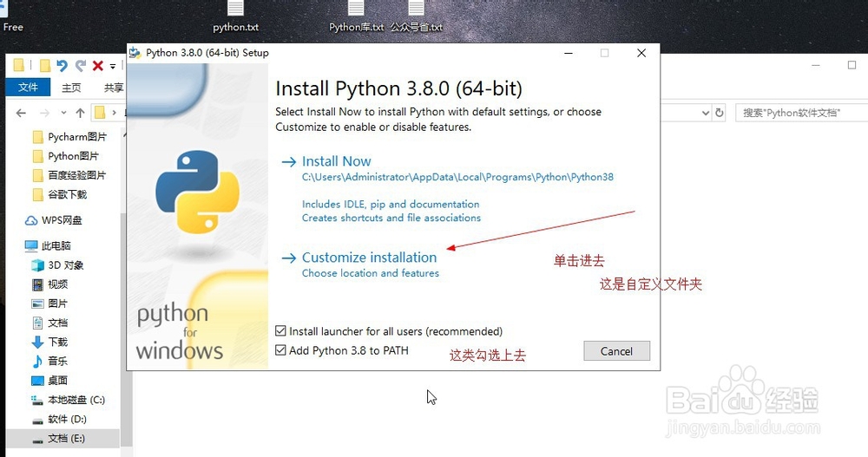This screenshot has width=868, height=457.
Task: Toggle Add Python 3.8 to PATH checkbox
Action: (x=280, y=350)
